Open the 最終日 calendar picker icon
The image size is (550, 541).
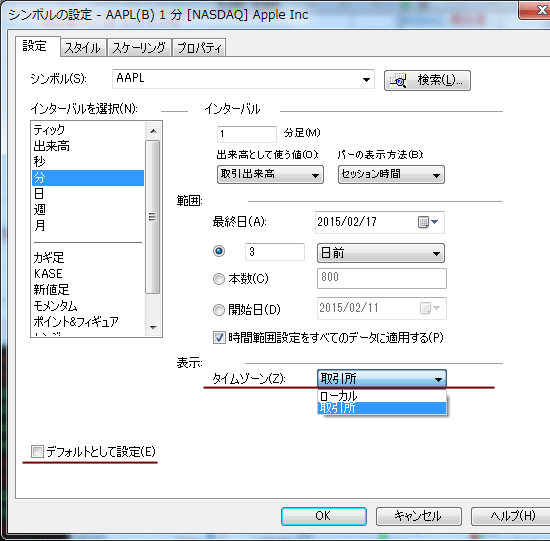point(428,222)
